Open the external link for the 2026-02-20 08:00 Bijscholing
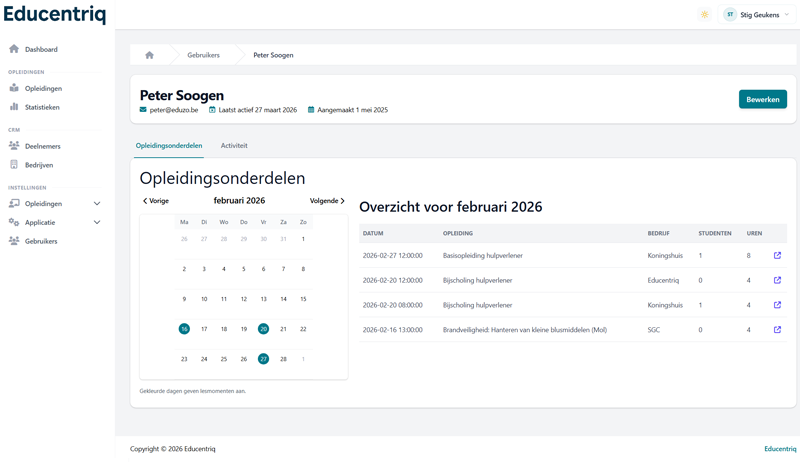The image size is (800, 462). pyautogui.click(x=777, y=305)
